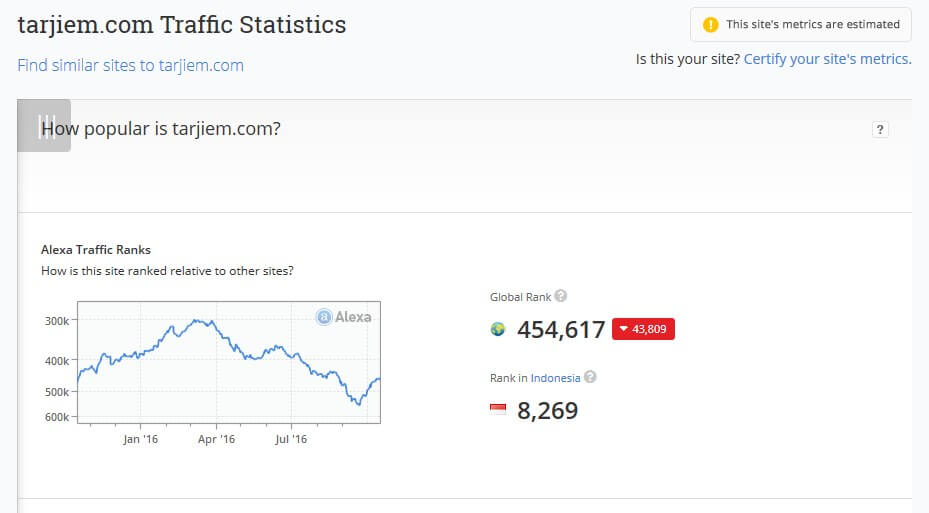
Task: Click the Jul '16 label on chart axis
Action: click(291, 439)
